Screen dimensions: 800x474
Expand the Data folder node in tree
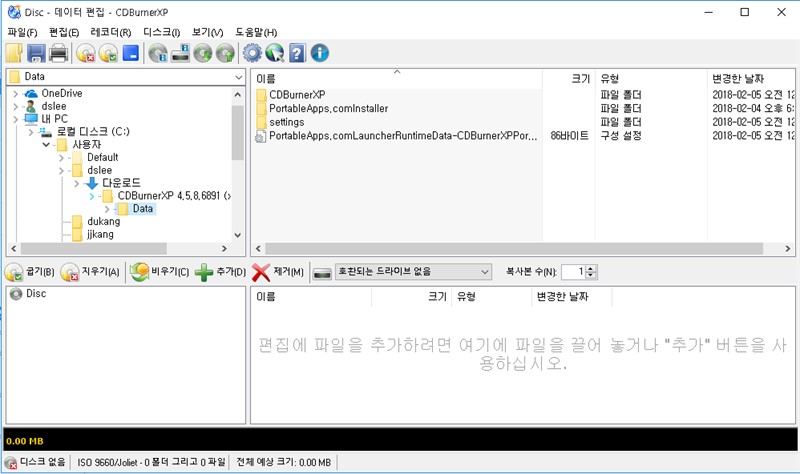coord(107,209)
